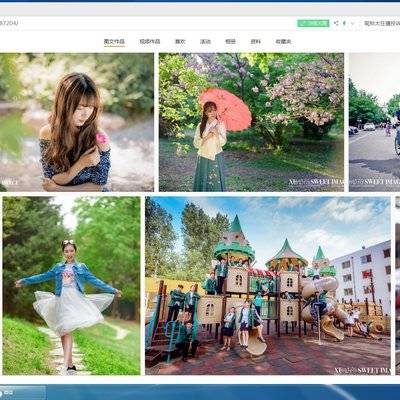Open the third navigation tab 喜欢
This screenshot has width=400, height=400.
coord(180,42)
